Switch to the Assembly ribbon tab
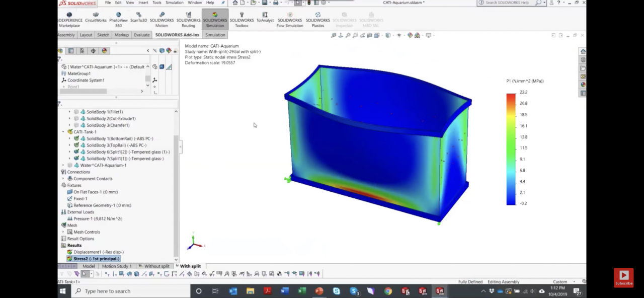The image size is (644, 298). [66, 35]
